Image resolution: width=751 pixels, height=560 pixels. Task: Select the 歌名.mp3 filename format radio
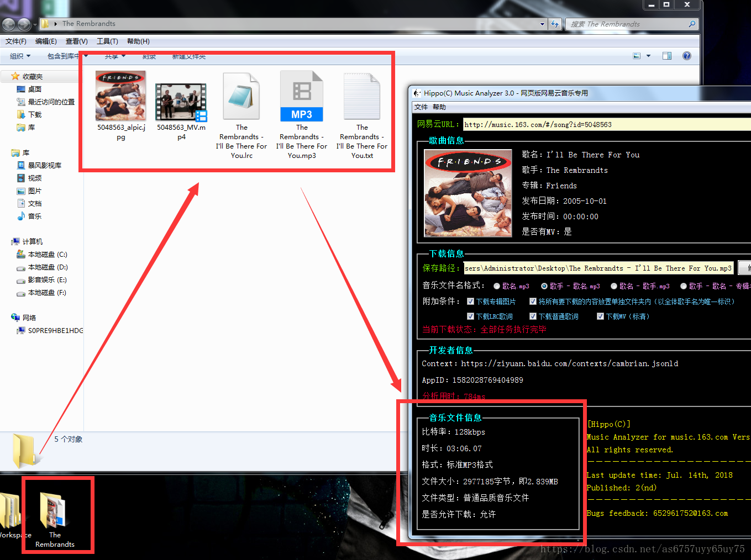497,286
